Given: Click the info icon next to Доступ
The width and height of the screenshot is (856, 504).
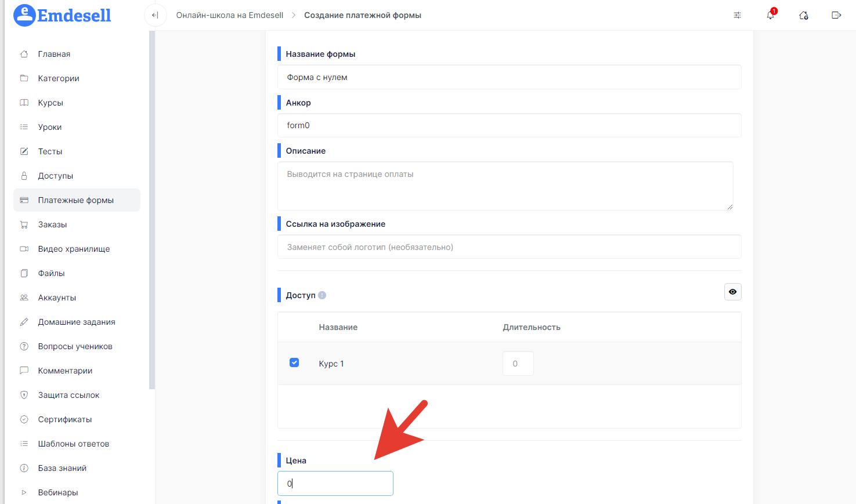Looking at the screenshot, I should [322, 295].
